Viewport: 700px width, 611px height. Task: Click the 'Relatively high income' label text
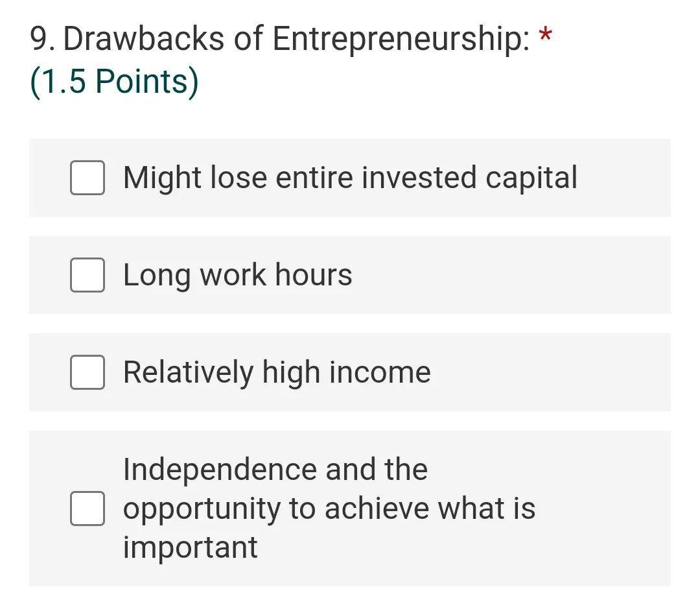[x=277, y=372]
